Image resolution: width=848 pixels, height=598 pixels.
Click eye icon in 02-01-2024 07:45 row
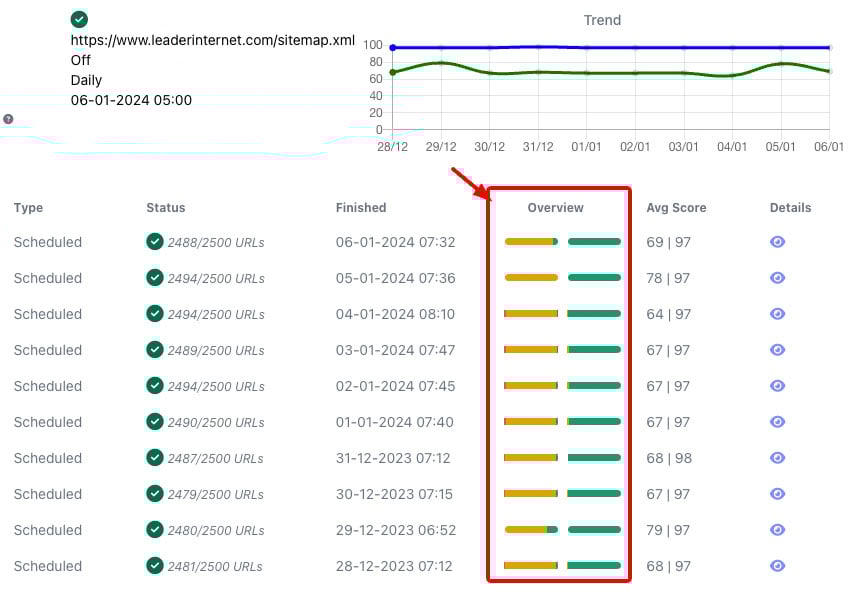pos(777,386)
